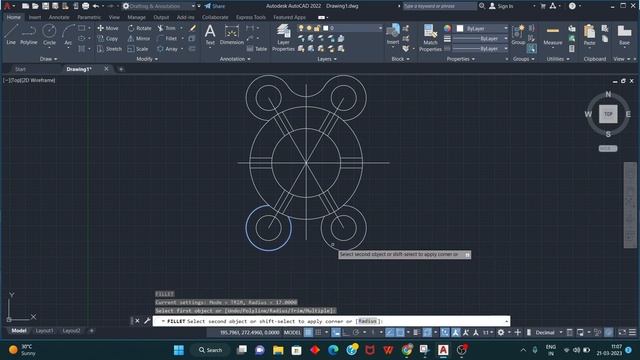Open the Array tool
640x360 pixels.
tap(167, 49)
